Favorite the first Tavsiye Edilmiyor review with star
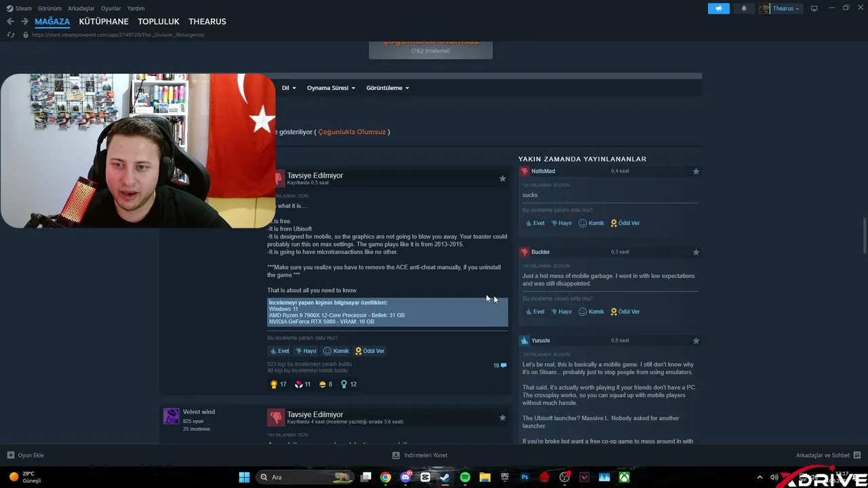868x488 pixels. click(502, 178)
